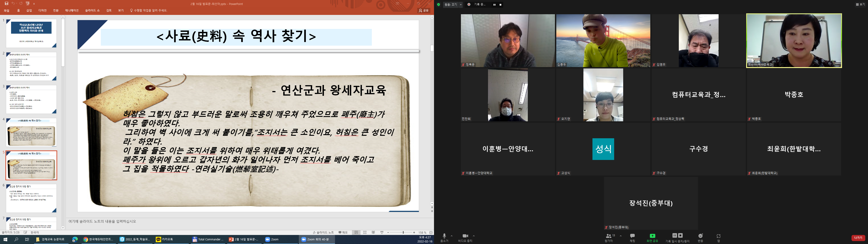868x244 pixels.
Task: Open Task View on the taskbar
Action: click(x=27, y=240)
